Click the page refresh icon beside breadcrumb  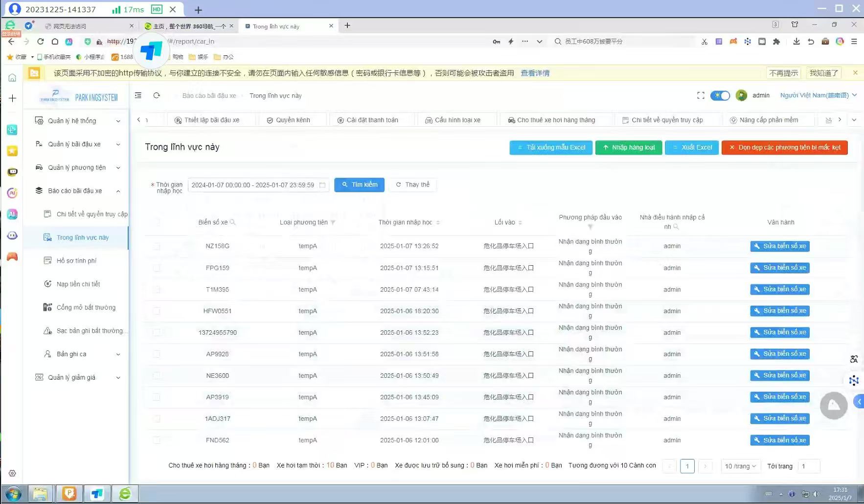pos(157,95)
